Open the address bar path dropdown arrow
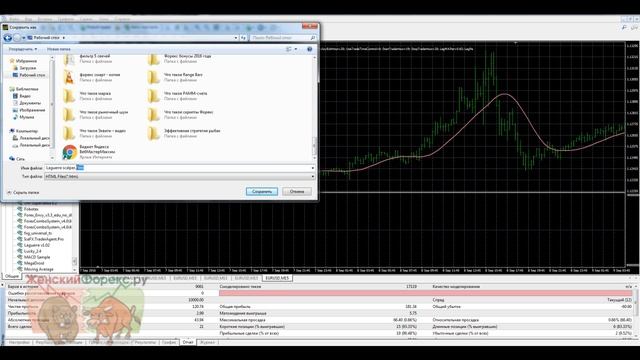 point(236,38)
